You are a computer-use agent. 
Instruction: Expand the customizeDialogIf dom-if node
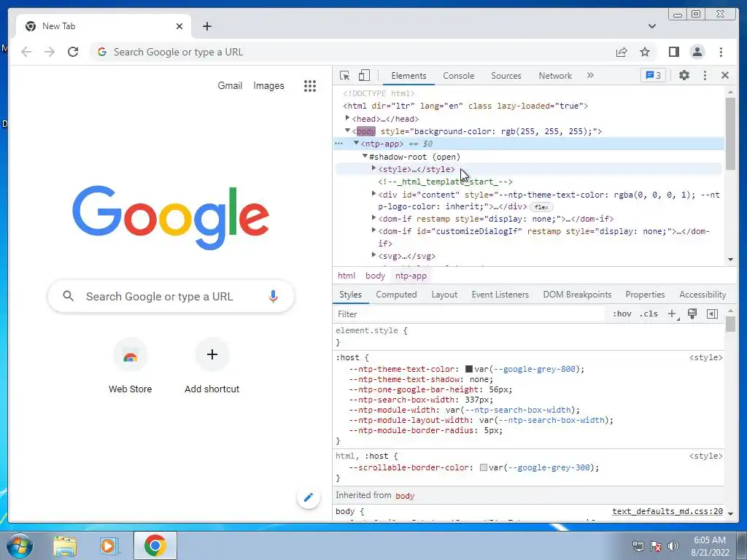(x=373, y=230)
